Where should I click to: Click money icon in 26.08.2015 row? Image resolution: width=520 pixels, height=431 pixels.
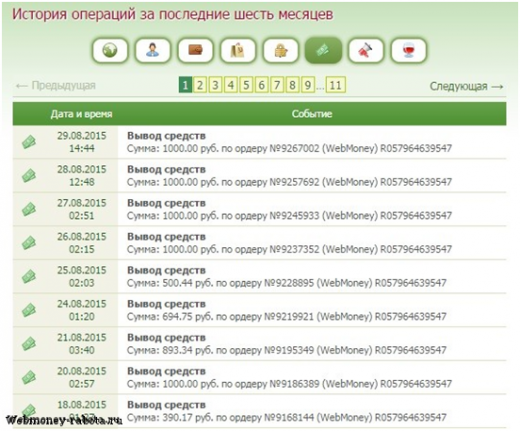[x=29, y=243]
